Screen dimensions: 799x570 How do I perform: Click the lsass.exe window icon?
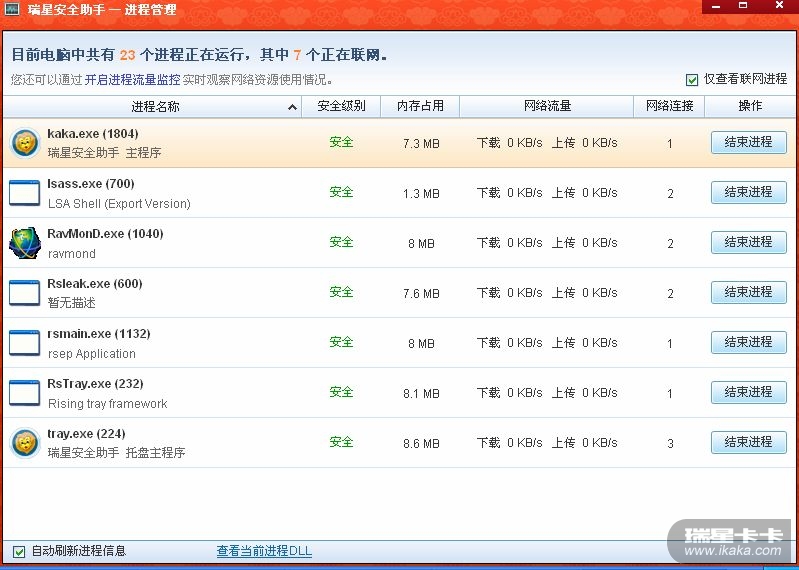24,193
